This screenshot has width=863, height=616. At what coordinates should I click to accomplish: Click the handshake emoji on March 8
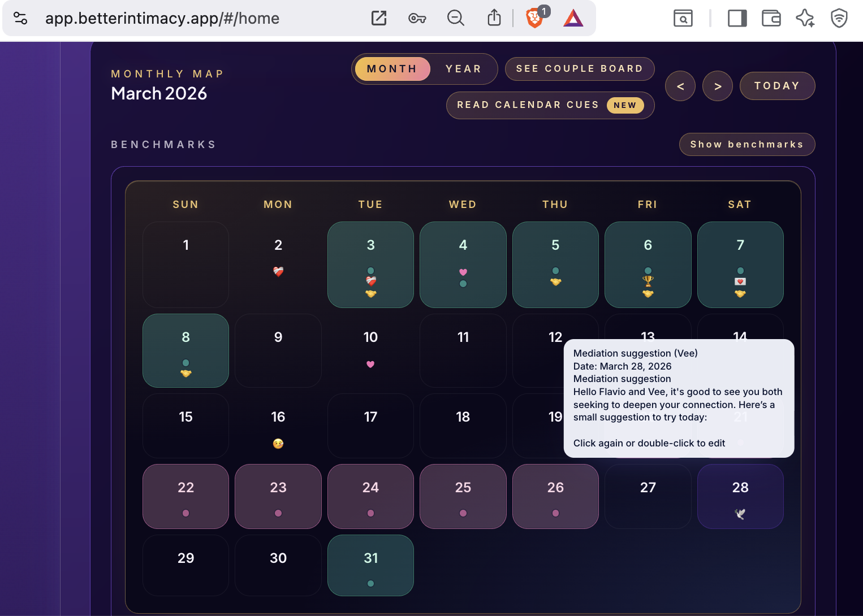(x=185, y=372)
